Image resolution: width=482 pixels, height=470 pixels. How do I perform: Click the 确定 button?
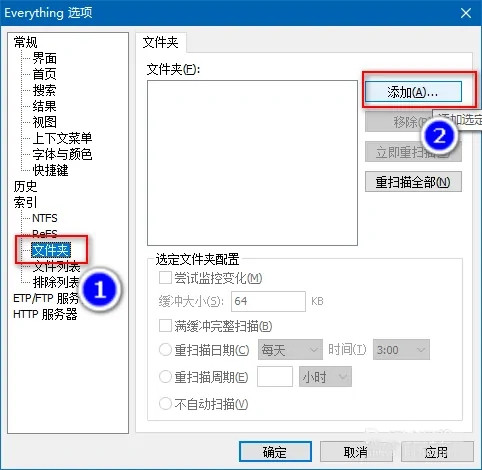click(275, 452)
